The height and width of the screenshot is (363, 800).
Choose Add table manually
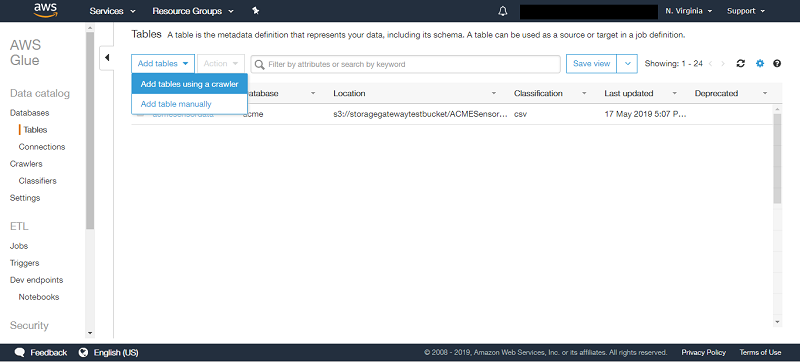click(189, 104)
